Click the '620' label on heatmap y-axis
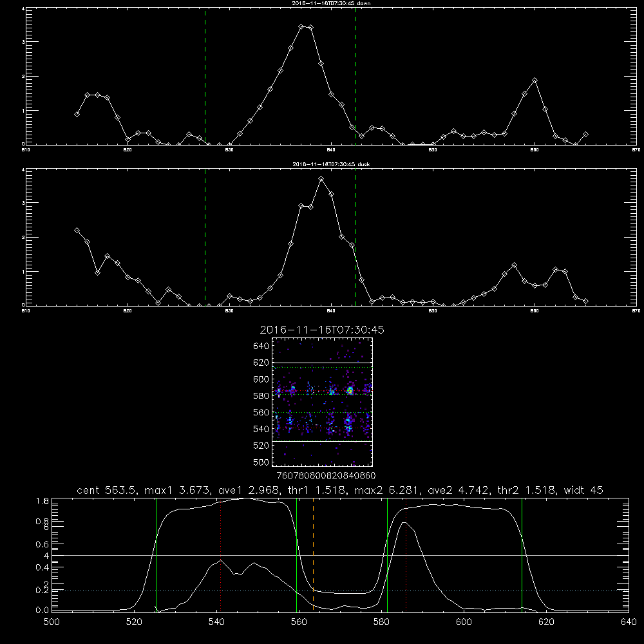The width and height of the screenshot is (644, 644). [261, 363]
